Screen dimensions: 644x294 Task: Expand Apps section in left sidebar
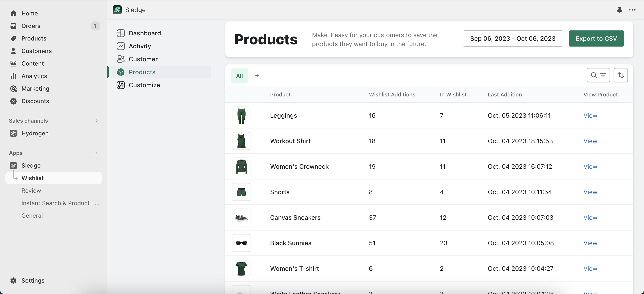[x=96, y=153]
